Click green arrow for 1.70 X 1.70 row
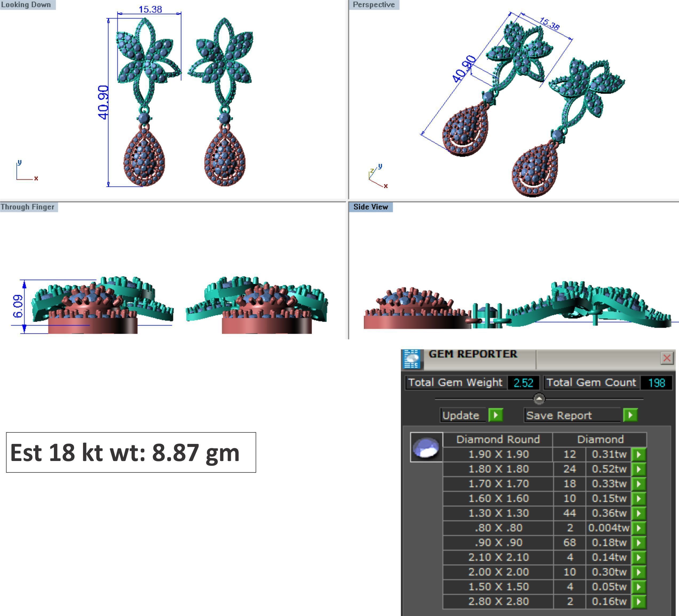This screenshot has height=616, width=679. [639, 484]
